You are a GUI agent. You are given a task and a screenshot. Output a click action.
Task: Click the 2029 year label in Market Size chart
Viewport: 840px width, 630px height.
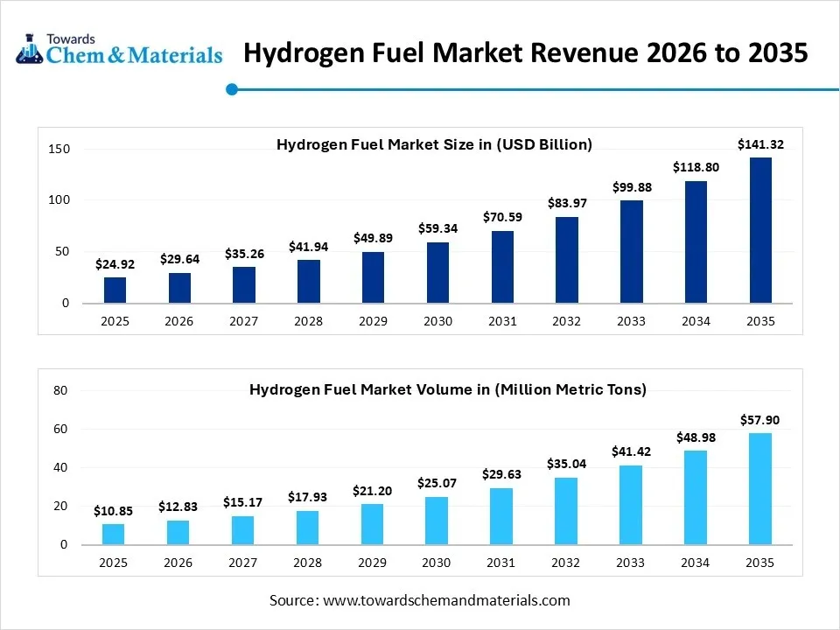(x=373, y=321)
